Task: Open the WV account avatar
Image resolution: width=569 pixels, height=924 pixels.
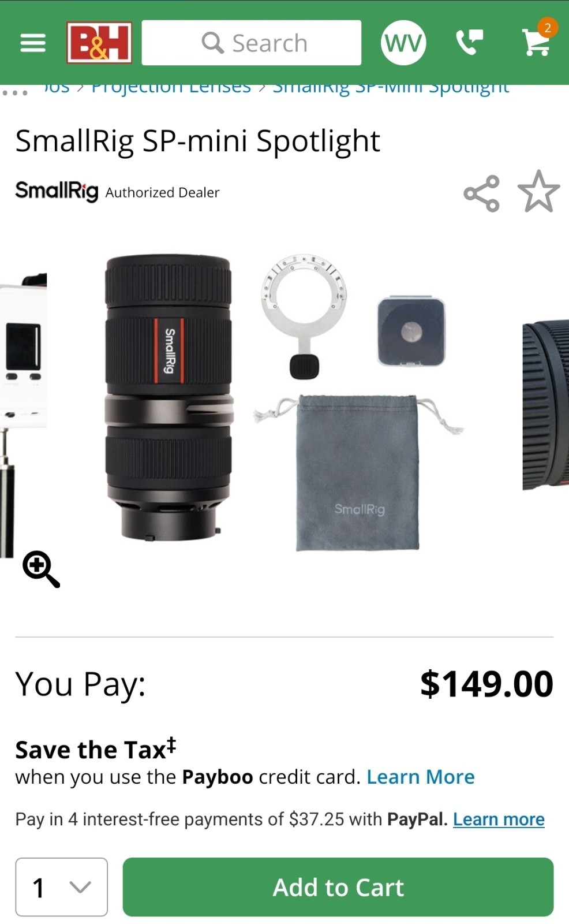Action: pos(403,43)
